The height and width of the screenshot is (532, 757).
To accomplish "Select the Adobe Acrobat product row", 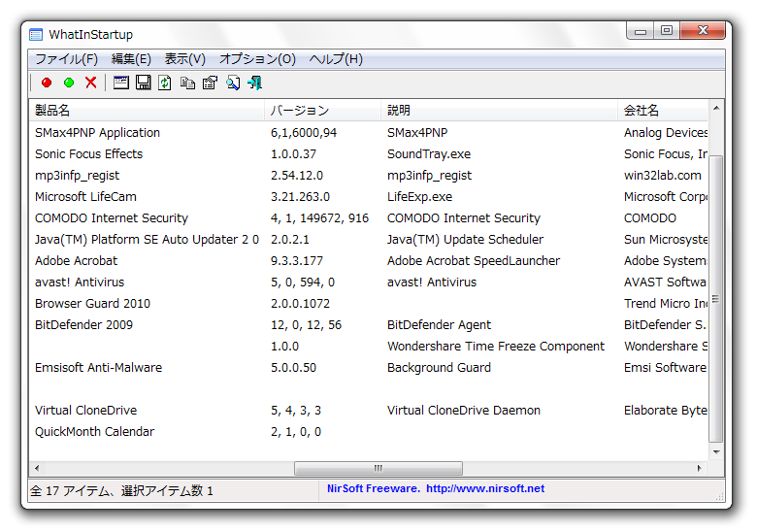I will 368,261.
